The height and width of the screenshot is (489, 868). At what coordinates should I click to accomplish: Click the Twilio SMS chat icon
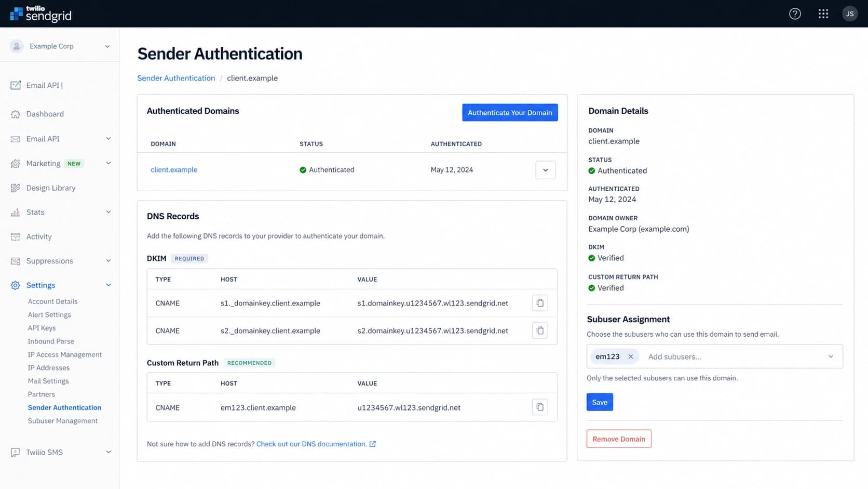click(x=16, y=453)
